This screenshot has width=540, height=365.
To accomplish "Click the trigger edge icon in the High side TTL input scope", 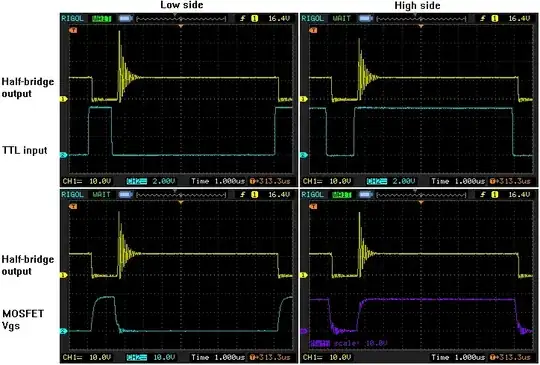I will pyautogui.click(x=483, y=18).
